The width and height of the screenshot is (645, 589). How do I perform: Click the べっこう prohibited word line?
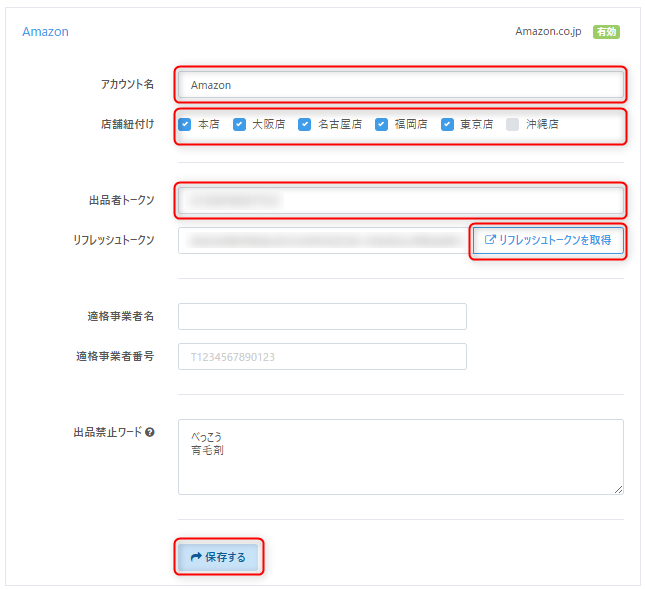point(206,436)
